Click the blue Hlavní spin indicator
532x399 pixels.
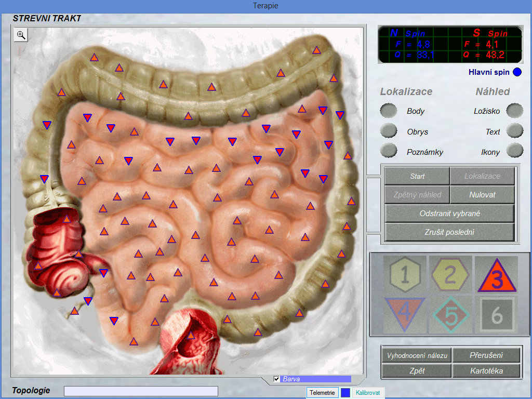[x=517, y=72]
